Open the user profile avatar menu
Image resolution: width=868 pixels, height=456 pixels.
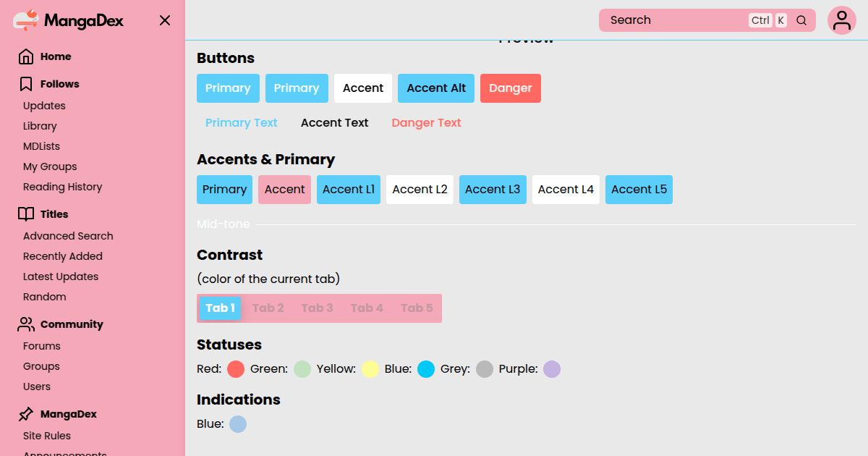pos(842,20)
